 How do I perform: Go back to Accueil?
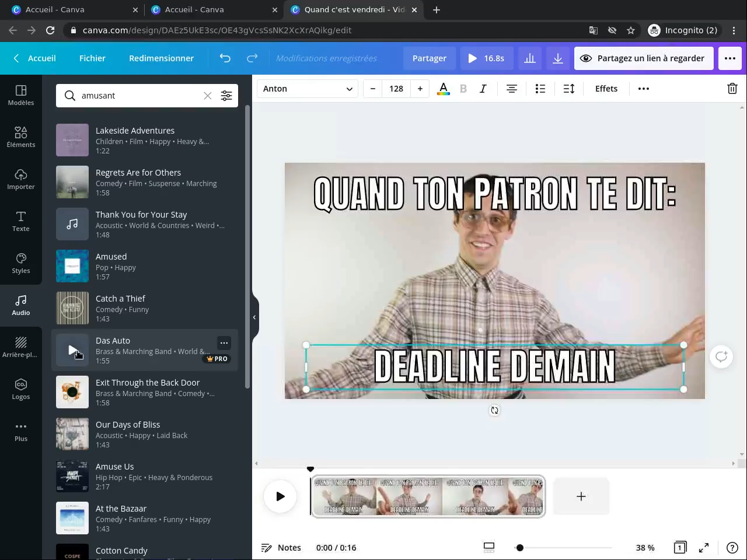34,58
